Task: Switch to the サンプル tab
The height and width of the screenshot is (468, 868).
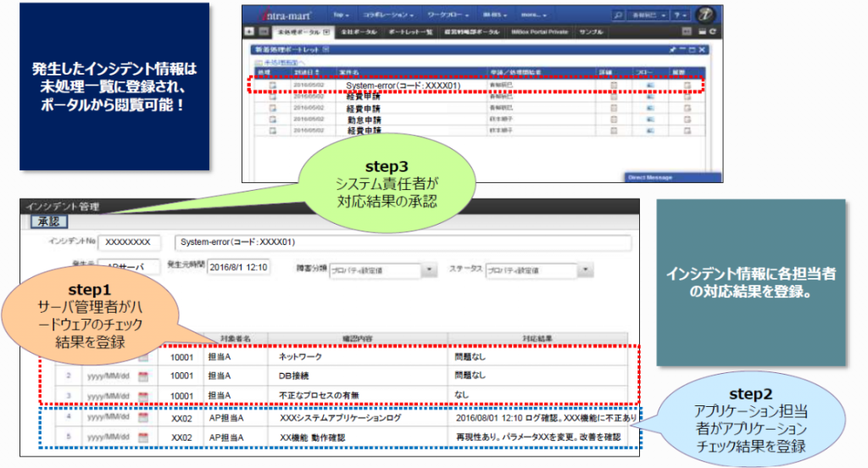Action: tap(591, 32)
